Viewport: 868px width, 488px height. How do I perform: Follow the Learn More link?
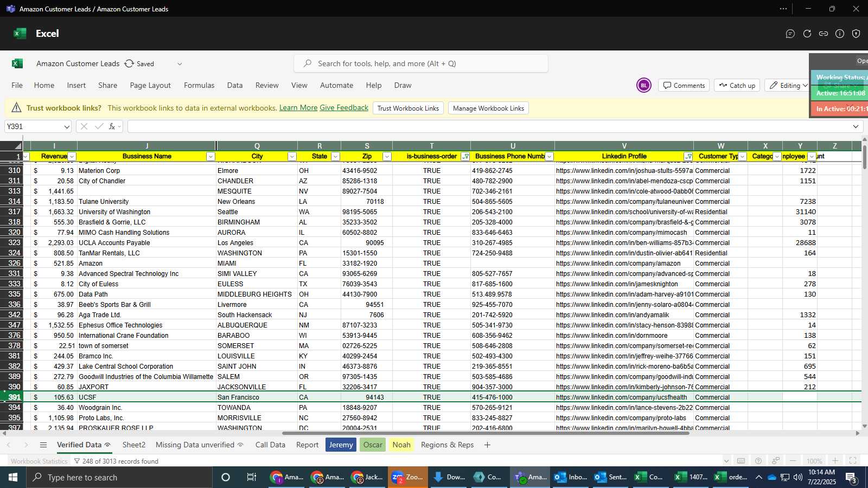tap(298, 107)
